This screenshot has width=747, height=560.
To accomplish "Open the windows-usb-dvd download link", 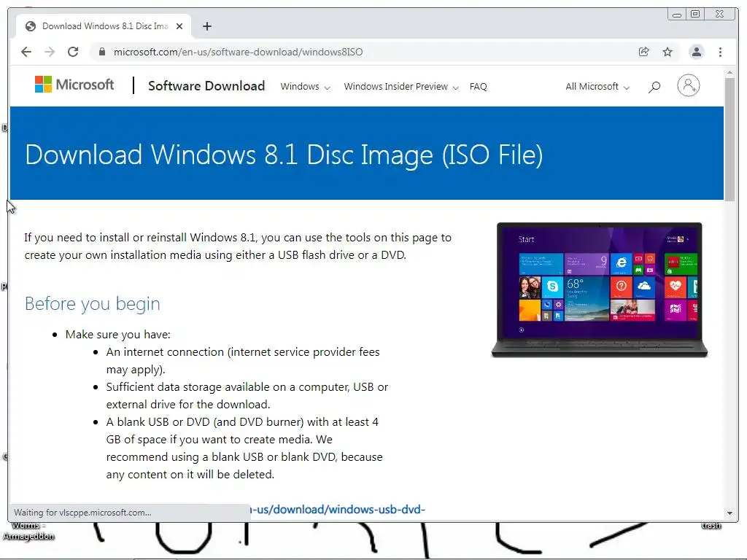I will [x=337, y=510].
